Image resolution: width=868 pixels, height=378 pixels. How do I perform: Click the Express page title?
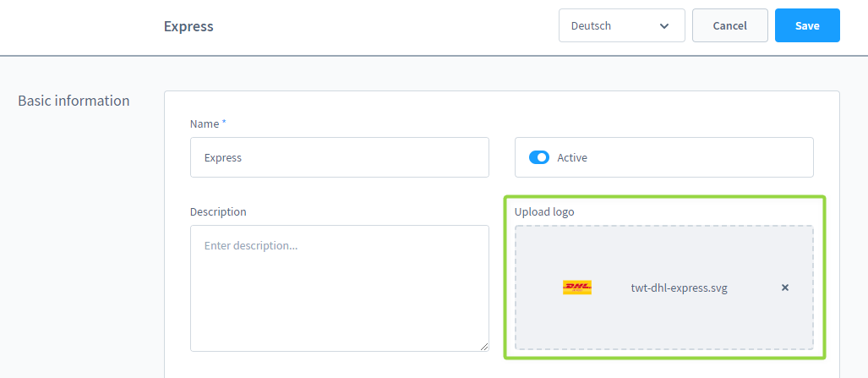pos(188,26)
